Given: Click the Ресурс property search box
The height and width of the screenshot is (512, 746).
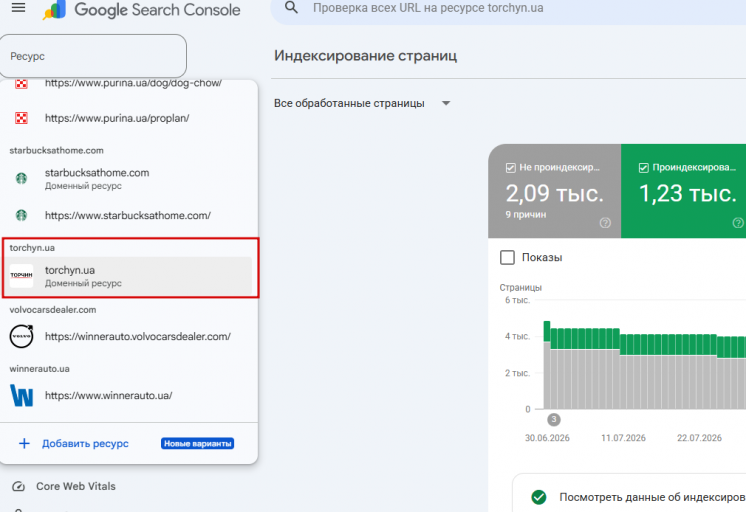Looking at the screenshot, I should pyautogui.click(x=93, y=56).
